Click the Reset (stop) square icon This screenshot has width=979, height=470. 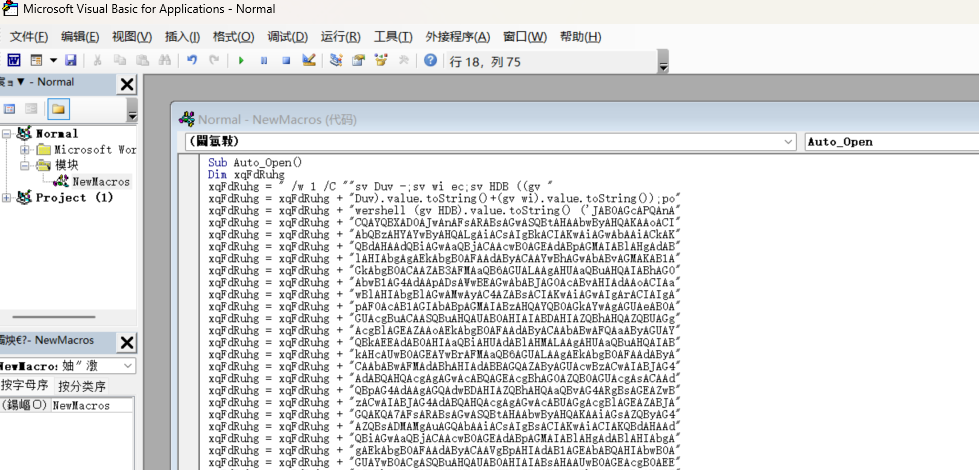point(286,61)
